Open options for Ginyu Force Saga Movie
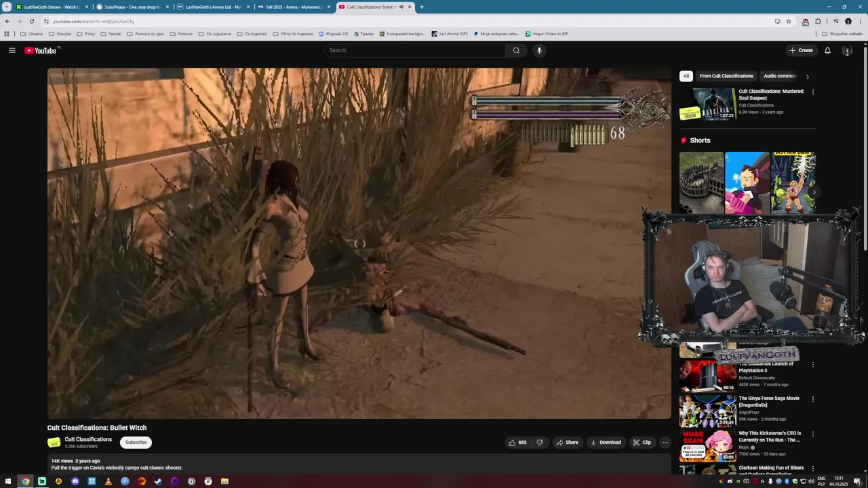 pos(812,399)
